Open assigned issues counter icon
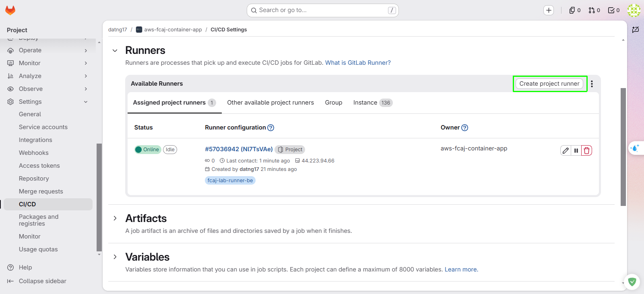The image size is (644, 294). pos(575,10)
